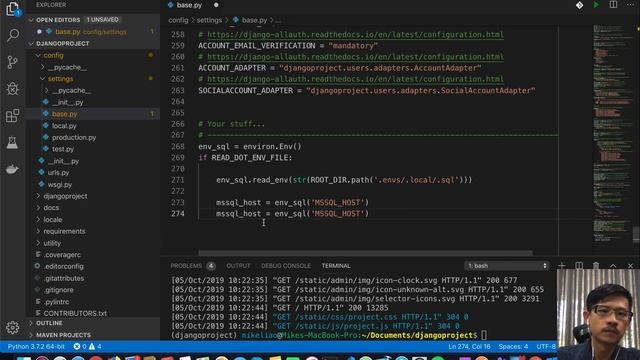Open local.py file
Screen dimensions: 640x360
[x=64, y=126]
